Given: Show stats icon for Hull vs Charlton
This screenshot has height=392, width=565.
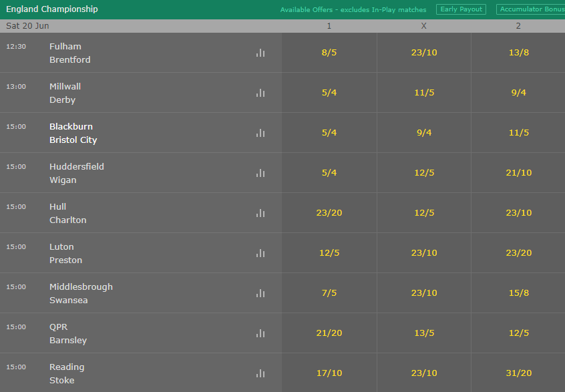Looking at the screenshot, I should 260,213.
